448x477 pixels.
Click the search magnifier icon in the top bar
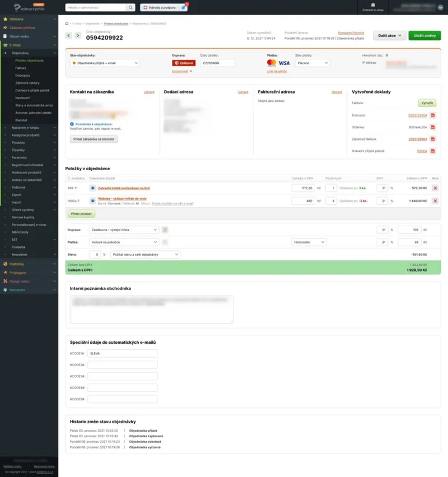click(130, 7)
